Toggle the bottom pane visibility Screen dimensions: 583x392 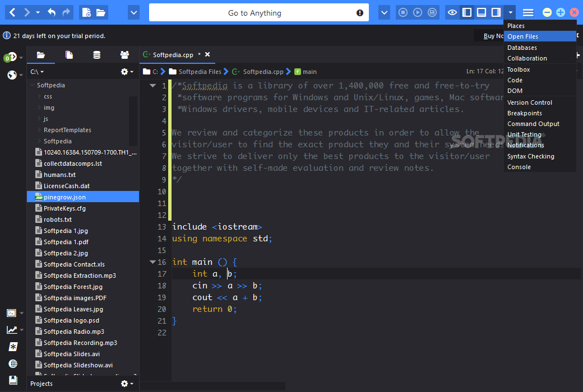pos(482,13)
